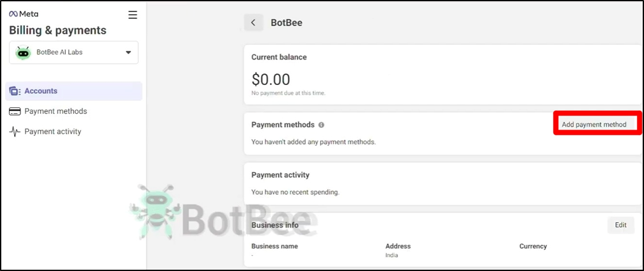
Task: Go back using the arrow beside BotBee
Action: [253, 22]
